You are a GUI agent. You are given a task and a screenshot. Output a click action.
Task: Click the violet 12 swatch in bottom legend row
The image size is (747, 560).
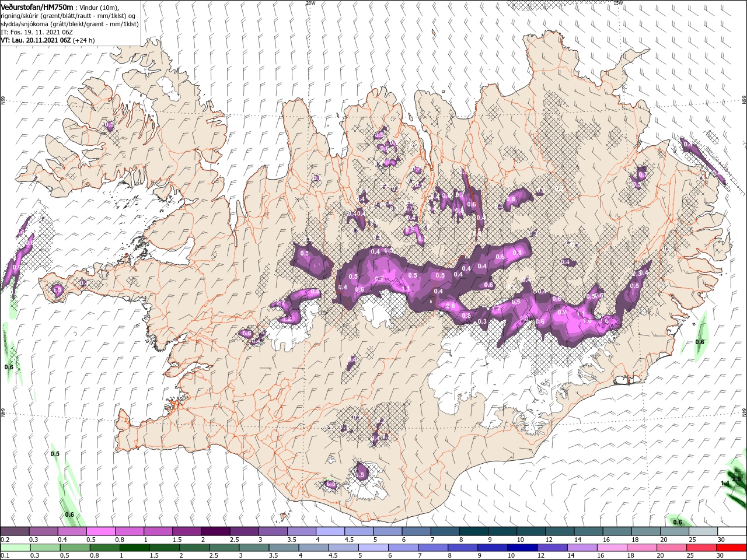553,548
